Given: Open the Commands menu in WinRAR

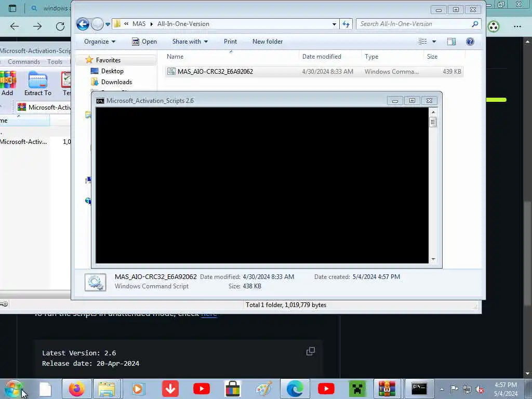Looking at the screenshot, I should click(x=24, y=62).
